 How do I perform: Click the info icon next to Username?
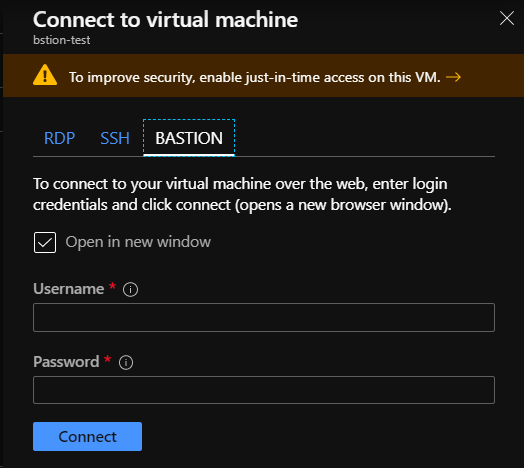pyautogui.click(x=130, y=289)
